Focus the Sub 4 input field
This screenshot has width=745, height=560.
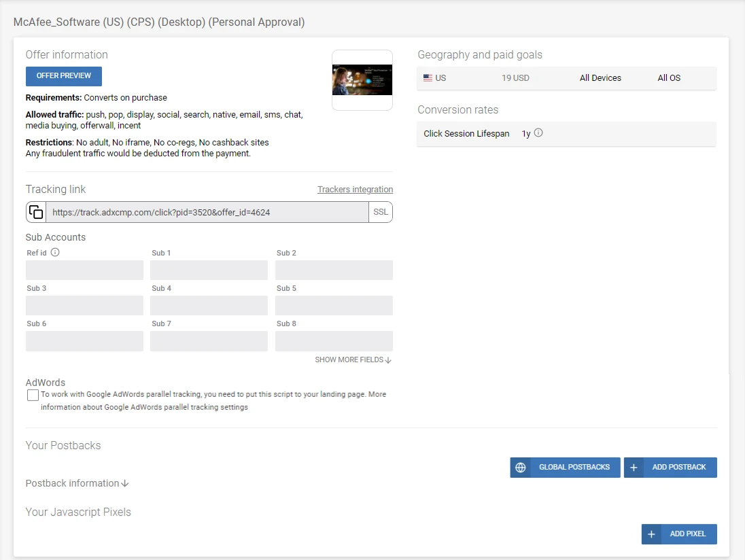pyautogui.click(x=209, y=305)
